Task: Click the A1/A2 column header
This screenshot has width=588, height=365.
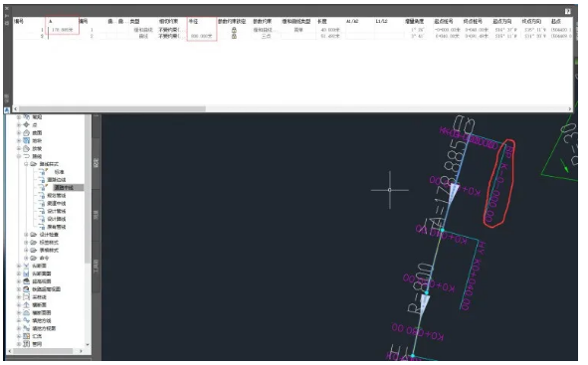Action: click(x=352, y=21)
